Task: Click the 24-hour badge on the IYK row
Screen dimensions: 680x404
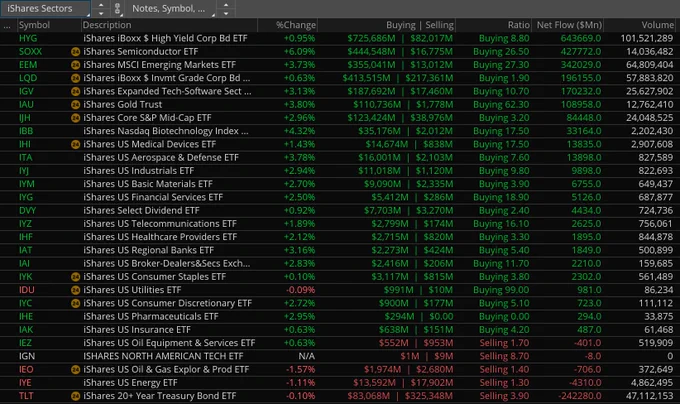Action: pyautogui.click(x=75, y=277)
